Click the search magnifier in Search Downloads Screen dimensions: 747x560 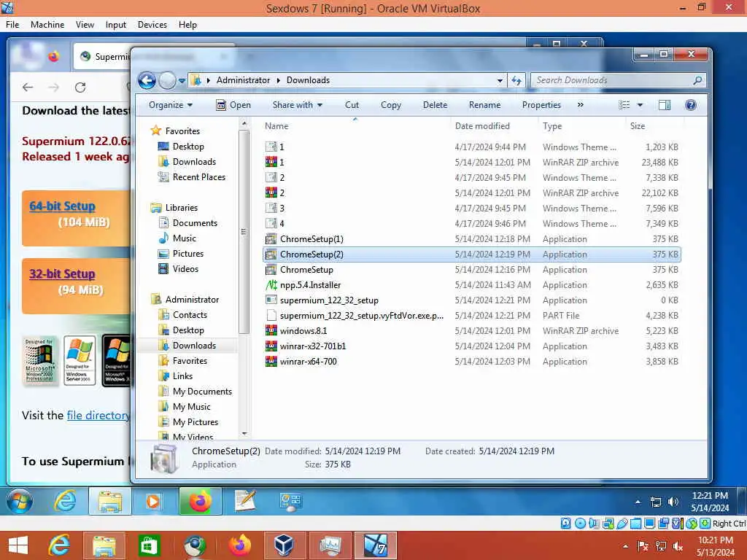697,80
